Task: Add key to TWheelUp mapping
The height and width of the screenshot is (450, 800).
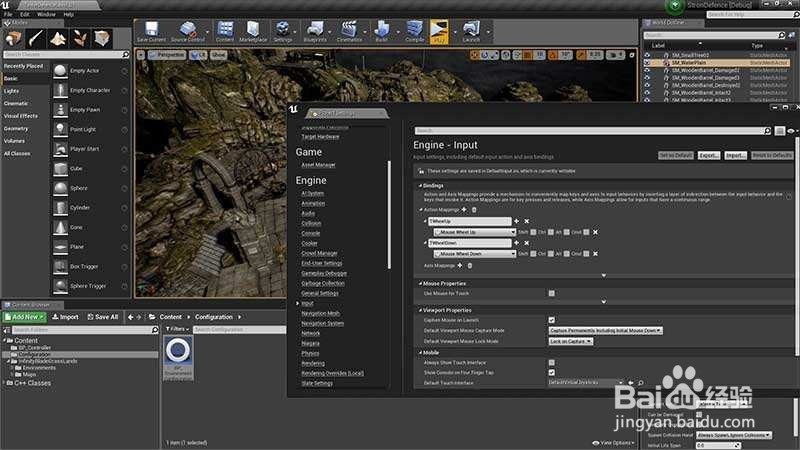Action: (516, 221)
